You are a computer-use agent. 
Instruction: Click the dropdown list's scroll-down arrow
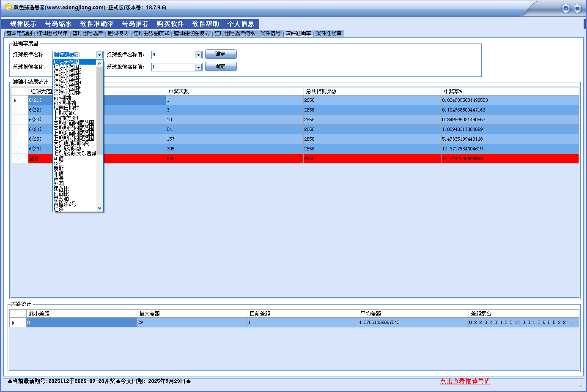pyautogui.click(x=100, y=208)
